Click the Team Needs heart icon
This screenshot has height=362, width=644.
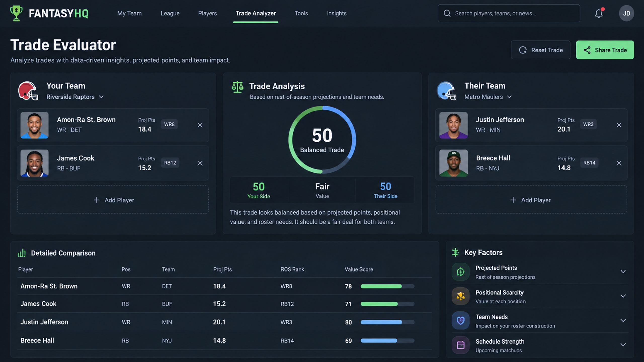point(460,321)
